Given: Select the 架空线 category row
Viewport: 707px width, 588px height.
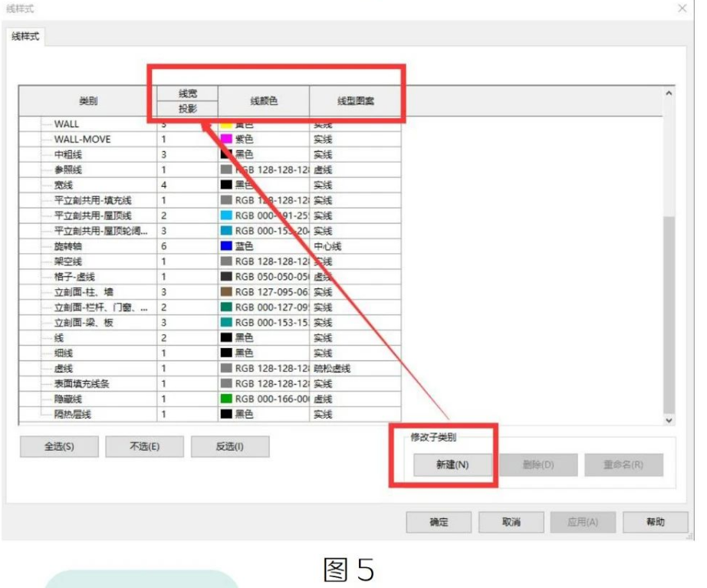Looking at the screenshot, I should coord(68,261).
